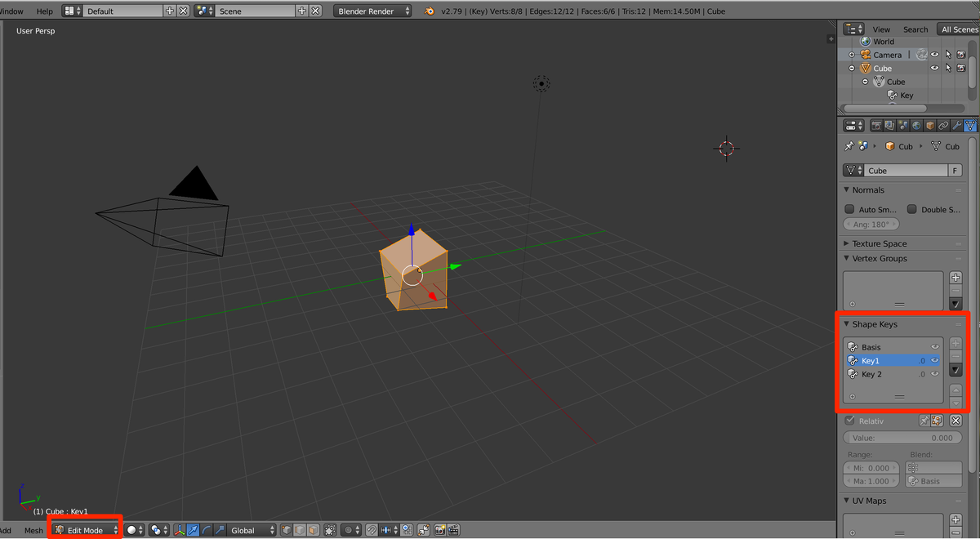Open the Help menu
980x539 pixels.
tap(44, 11)
